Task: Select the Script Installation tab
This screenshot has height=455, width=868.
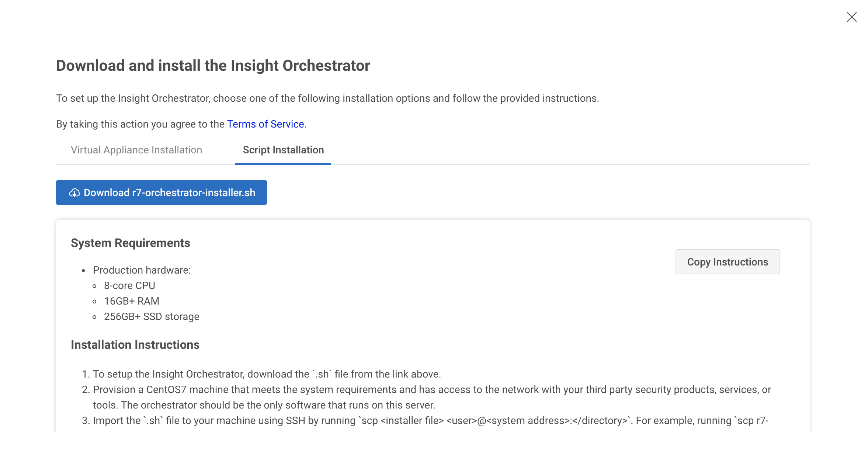Action: [283, 150]
